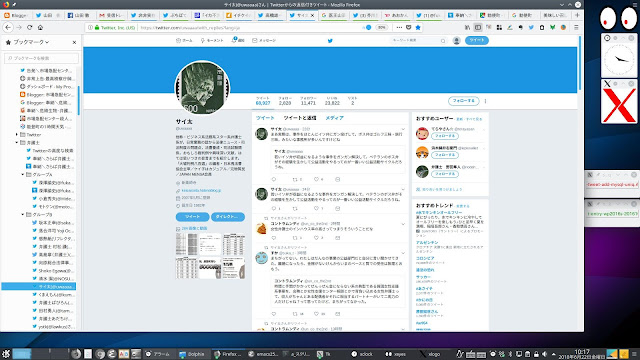Focus the bookmarks search field
The width and height of the screenshot is (640, 360).
tap(41, 58)
